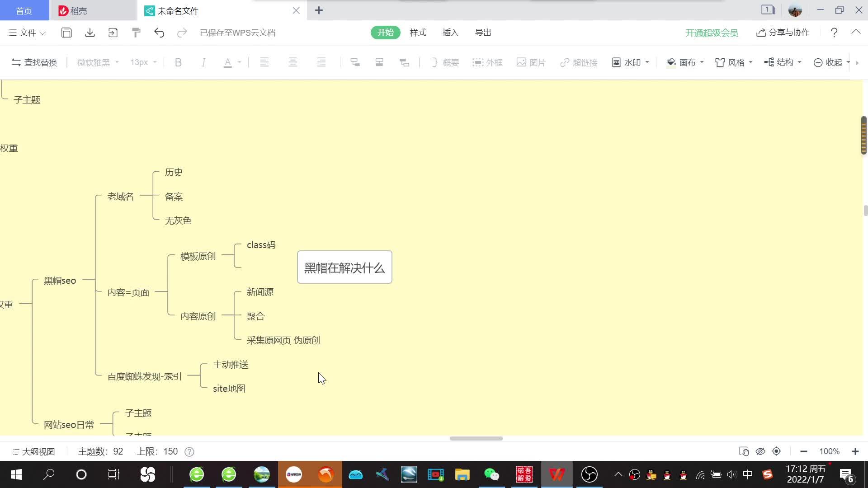Switch to the 开始 tab
Viewport: 868px width, 488px height.
386,33
